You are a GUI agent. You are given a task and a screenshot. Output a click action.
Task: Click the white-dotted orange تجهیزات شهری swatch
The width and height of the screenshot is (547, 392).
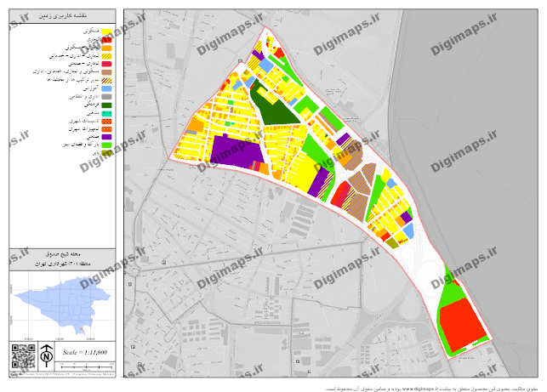(106, 129)
